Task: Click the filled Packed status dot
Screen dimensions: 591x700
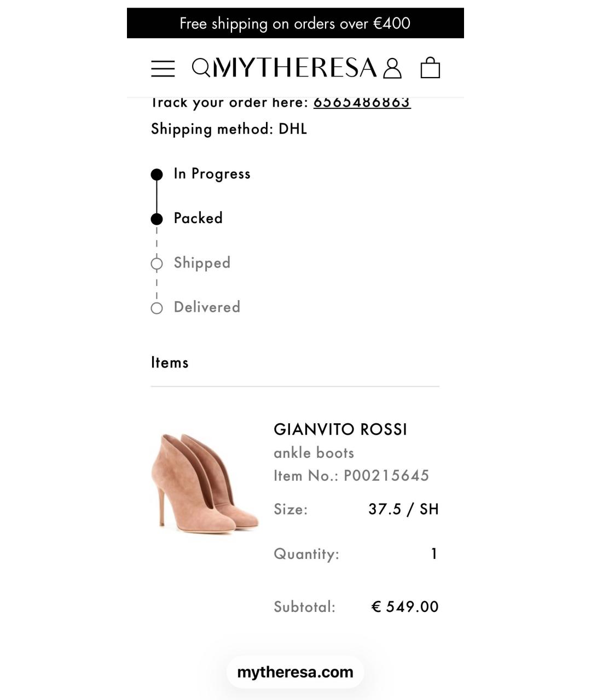Action: [158, 218]
